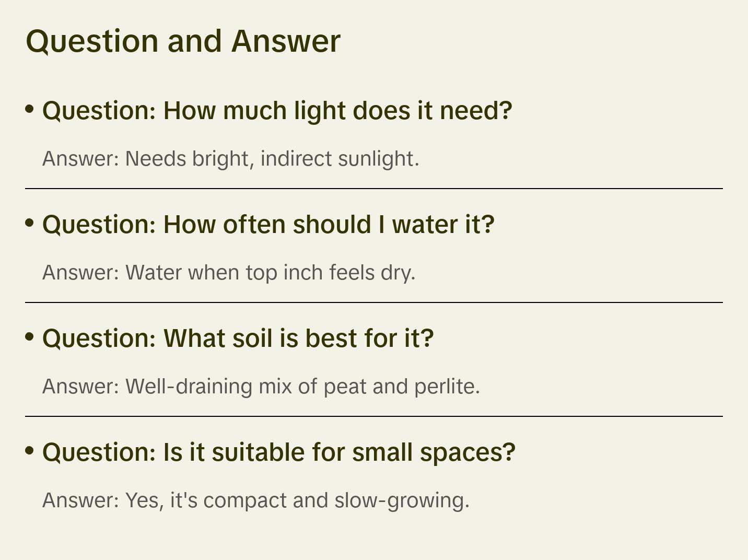The width and height of the screenshot is (748, 560).
Task: Click the bullet beside the small spaces question
Action: click(x=30, y=451)
